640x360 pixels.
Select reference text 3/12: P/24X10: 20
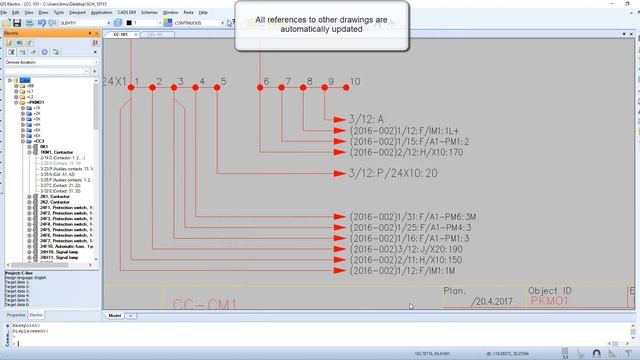pyautogui.click(x=393, y=173)
